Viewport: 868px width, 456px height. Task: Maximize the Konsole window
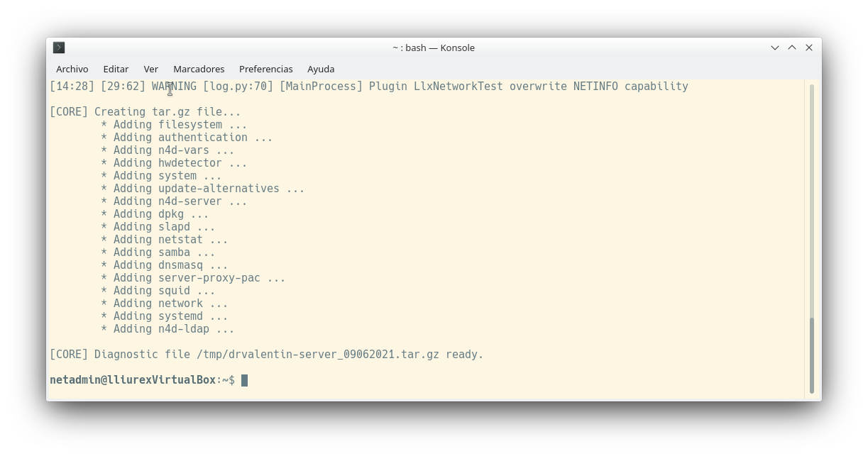pos(792,48)
